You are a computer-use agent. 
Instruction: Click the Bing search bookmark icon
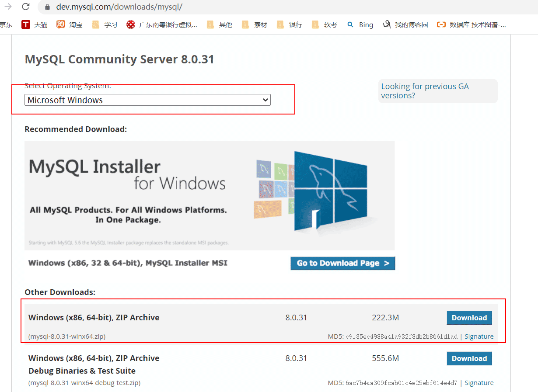tap(350, 24)
